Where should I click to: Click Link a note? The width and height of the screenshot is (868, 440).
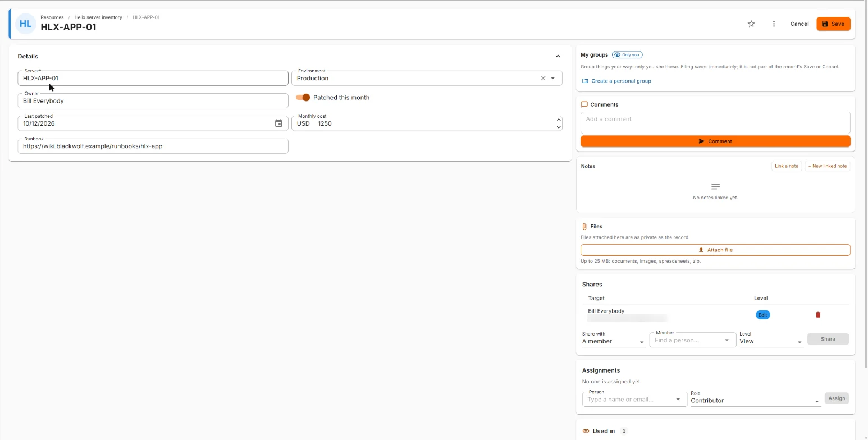click(786, 166)
